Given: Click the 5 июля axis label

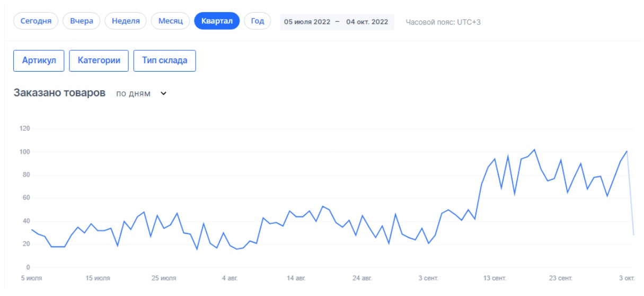Looking at the screenshot, I should tap(32, 278).
